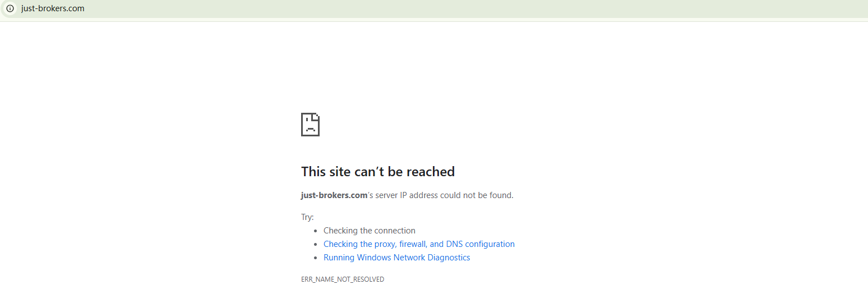Click the ERR_NAME_NOT_RESOLVED error code
868x289 pixels.
(x=342, y=279)
